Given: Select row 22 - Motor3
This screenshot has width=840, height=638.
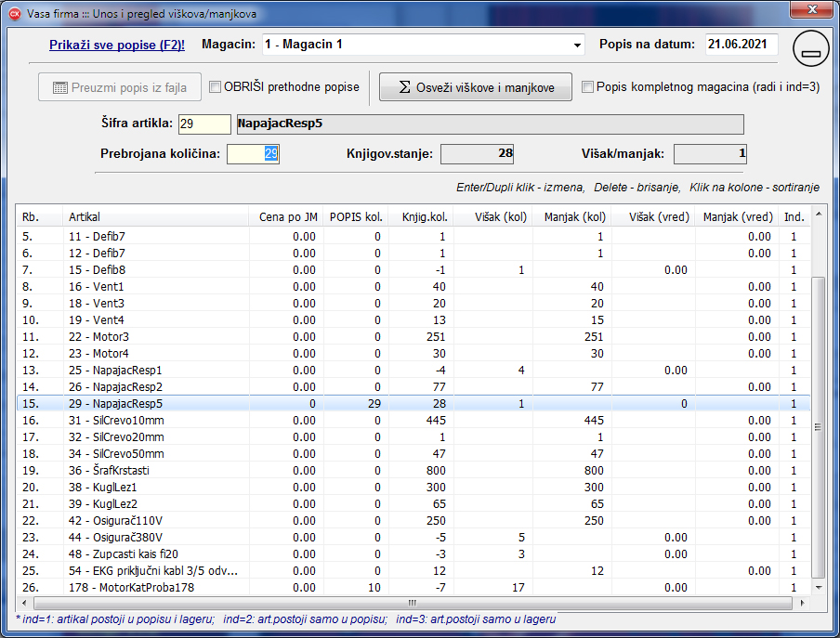Looking at the screenshot, I should click(x=413, y=337).
